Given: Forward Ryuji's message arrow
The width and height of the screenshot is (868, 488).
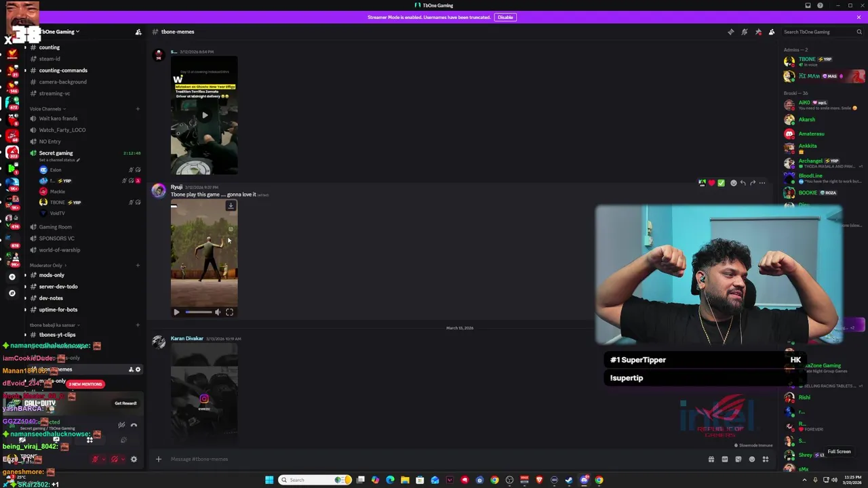Looking at the screenshot, I should point(752,183).
